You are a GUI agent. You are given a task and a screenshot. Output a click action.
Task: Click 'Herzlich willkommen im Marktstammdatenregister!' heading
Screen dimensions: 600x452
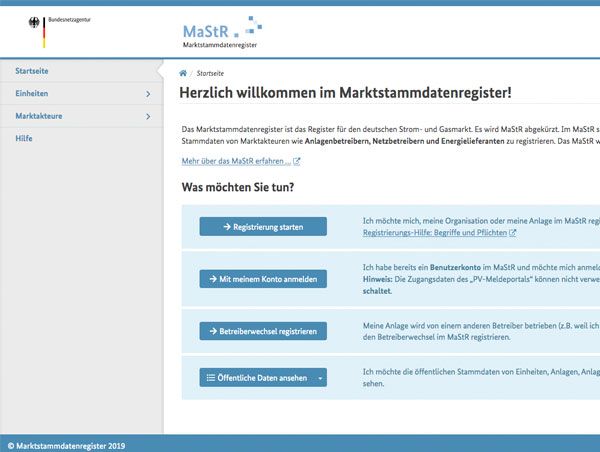(346, 93)
